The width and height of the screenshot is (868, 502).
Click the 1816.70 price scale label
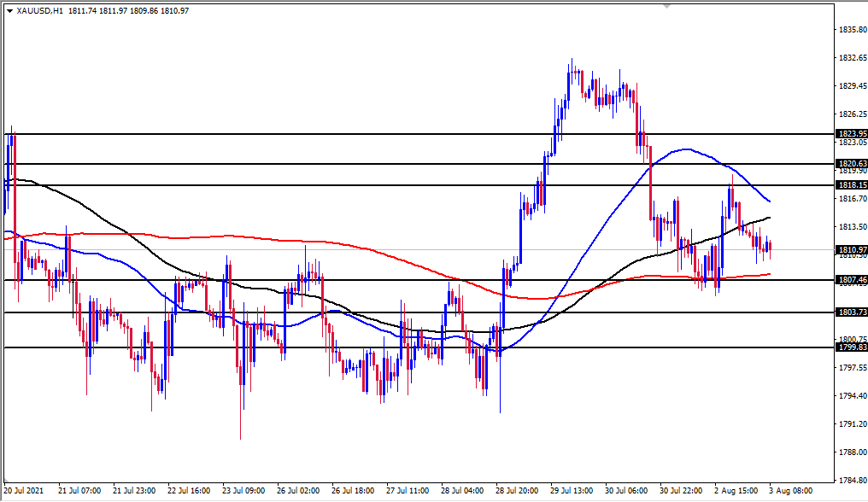[x=853, y=198]
